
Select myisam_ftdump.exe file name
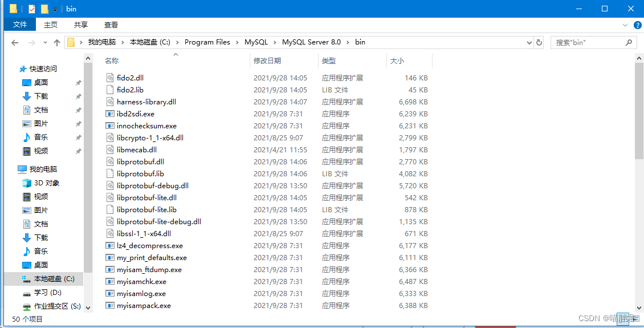click(x=149, y=270)
